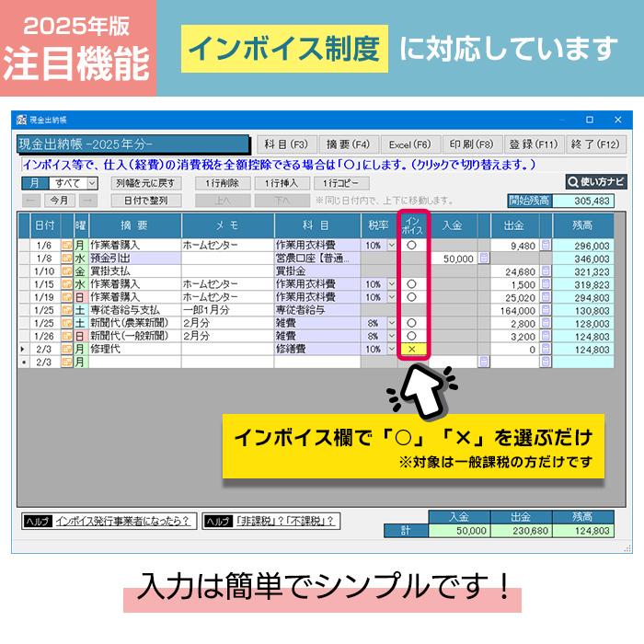644x644 pixels.
Task: Open the 摘要(F4) menu button
Action: (x=349, y=144)
